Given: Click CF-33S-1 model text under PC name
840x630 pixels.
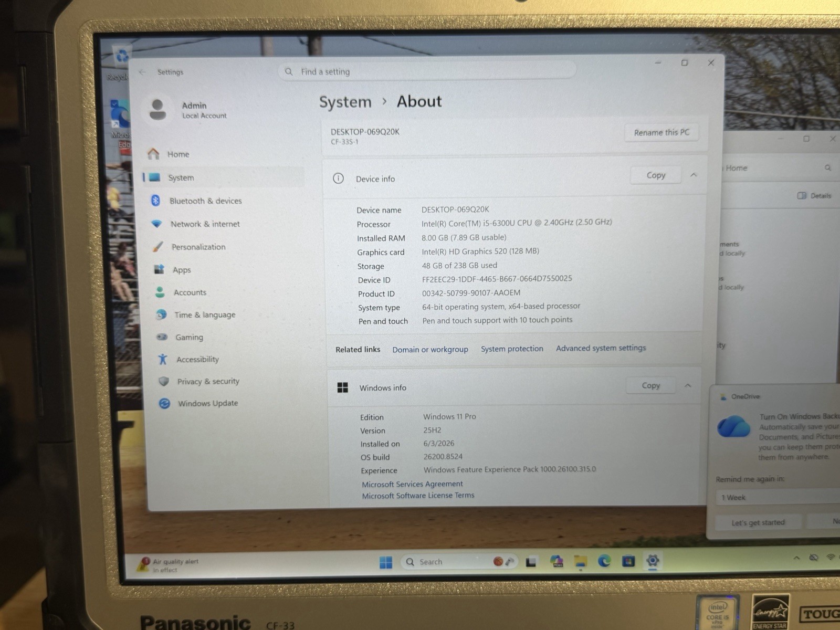Looking at the screenshot, I should 344,142.
